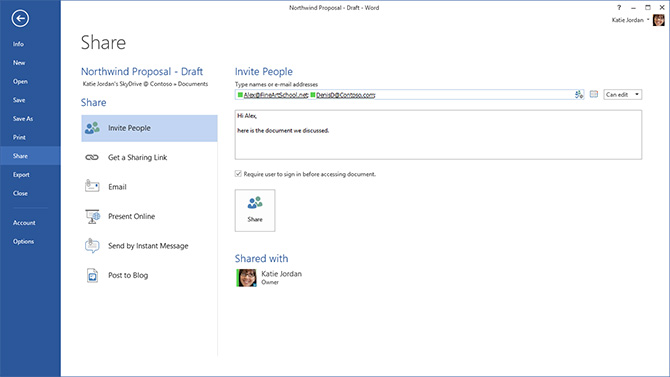
Task: Choose the Email sharing option
Action: 149,187
